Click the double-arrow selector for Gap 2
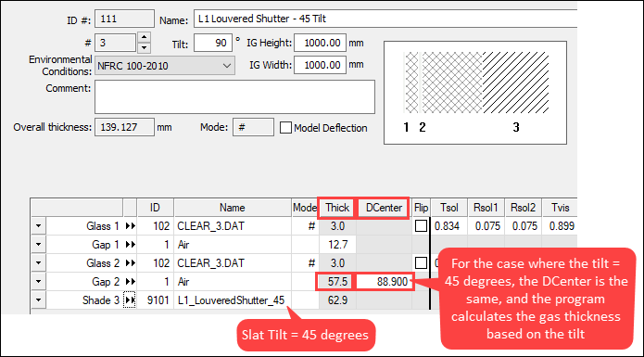Viewport: 644px width, 357px height. [131, 281]
